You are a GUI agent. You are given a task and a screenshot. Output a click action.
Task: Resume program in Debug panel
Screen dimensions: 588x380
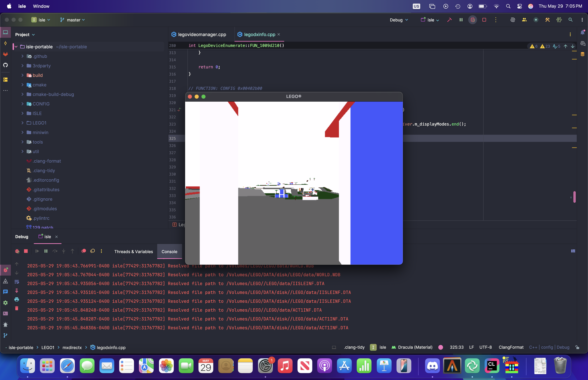(37, 251)
